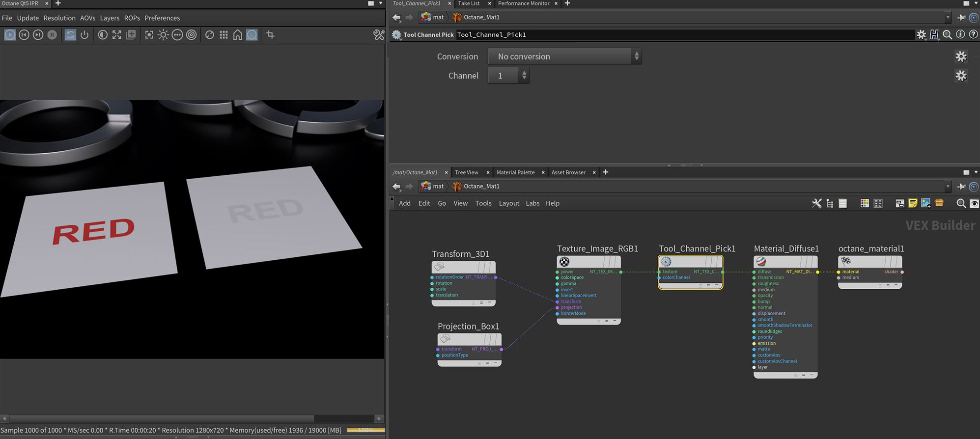This screenshot has height=439, width=980.
Task: Click the magnifier find-node icon in network toolbar
Action: tap(961, 203)
